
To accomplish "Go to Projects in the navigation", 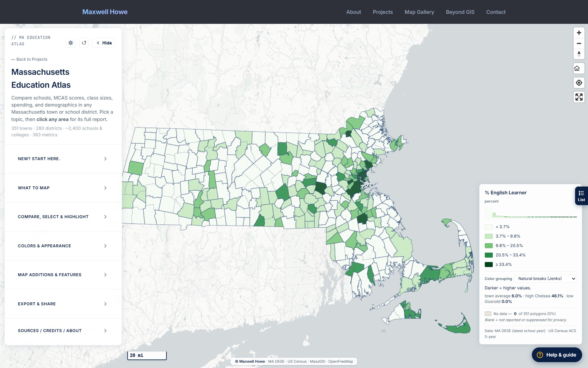I will coord(383,12).
